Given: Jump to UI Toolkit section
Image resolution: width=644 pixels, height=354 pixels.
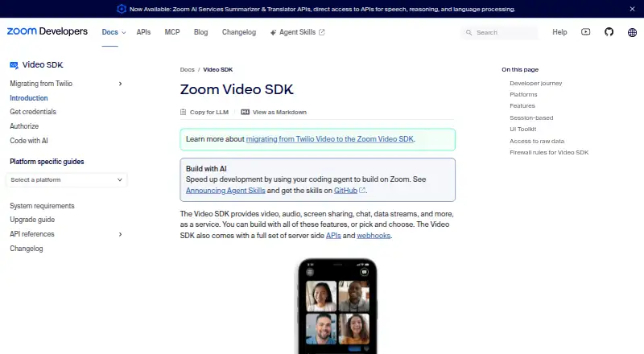Looking at the screenshot, I should coord(522,129).
